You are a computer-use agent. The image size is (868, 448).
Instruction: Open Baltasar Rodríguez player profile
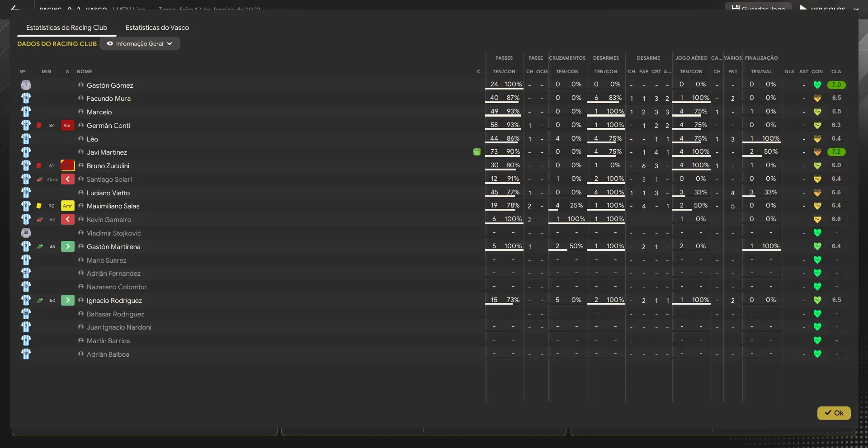pyautogui.click(x=115, y=314)
